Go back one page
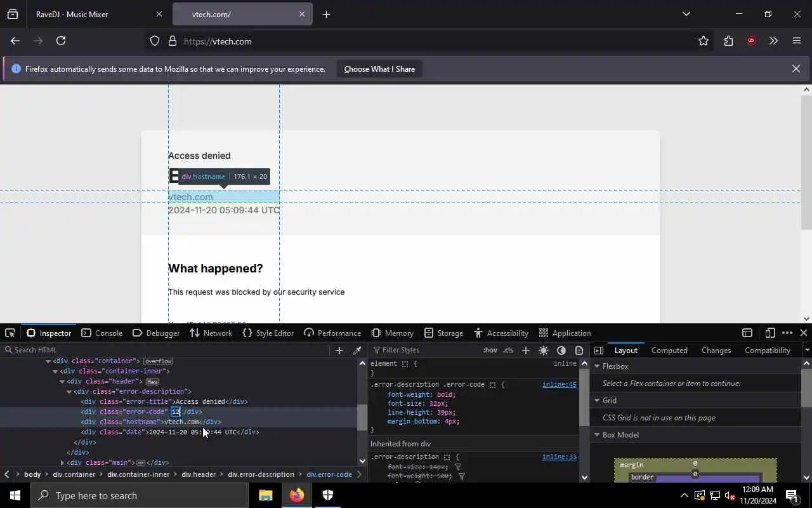 (x=15, y=41)
